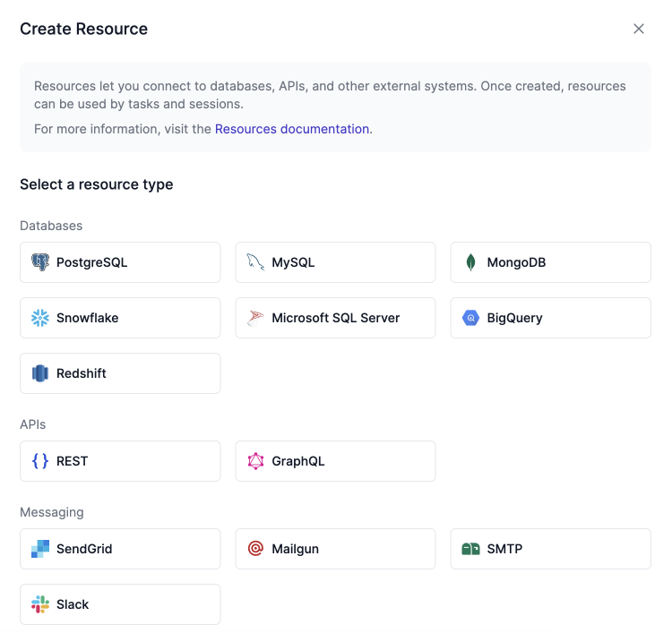
Task: Click the BigQuery hexagon icon
Action: pyautogui.click(x=470, y=318)
